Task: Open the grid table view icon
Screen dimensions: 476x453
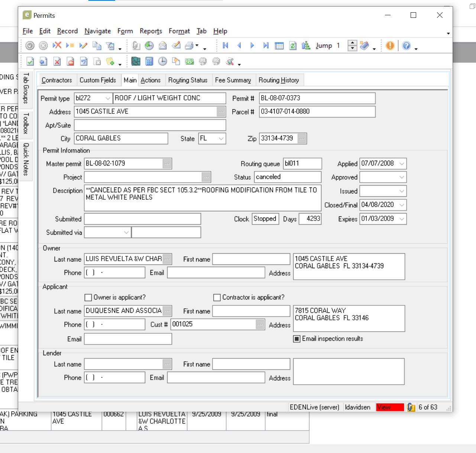Action: [x=279, y=46]
